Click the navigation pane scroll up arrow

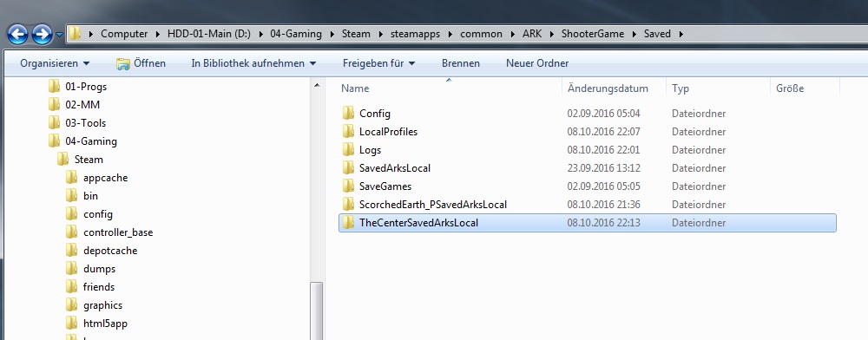click(317, 86)
